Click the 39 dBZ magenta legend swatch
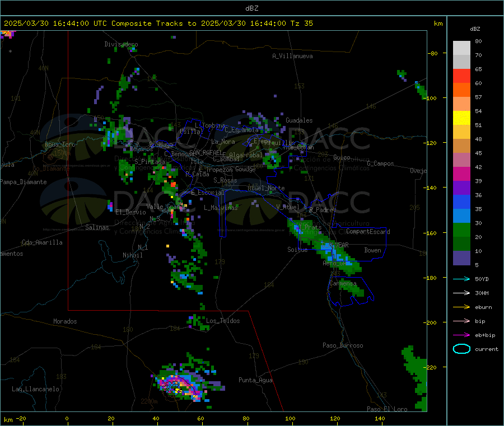 point(461,174)
